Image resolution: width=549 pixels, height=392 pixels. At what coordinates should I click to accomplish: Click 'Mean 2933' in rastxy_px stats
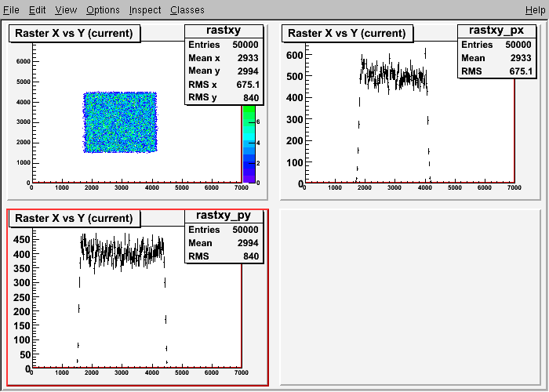[x=496, y=58]
